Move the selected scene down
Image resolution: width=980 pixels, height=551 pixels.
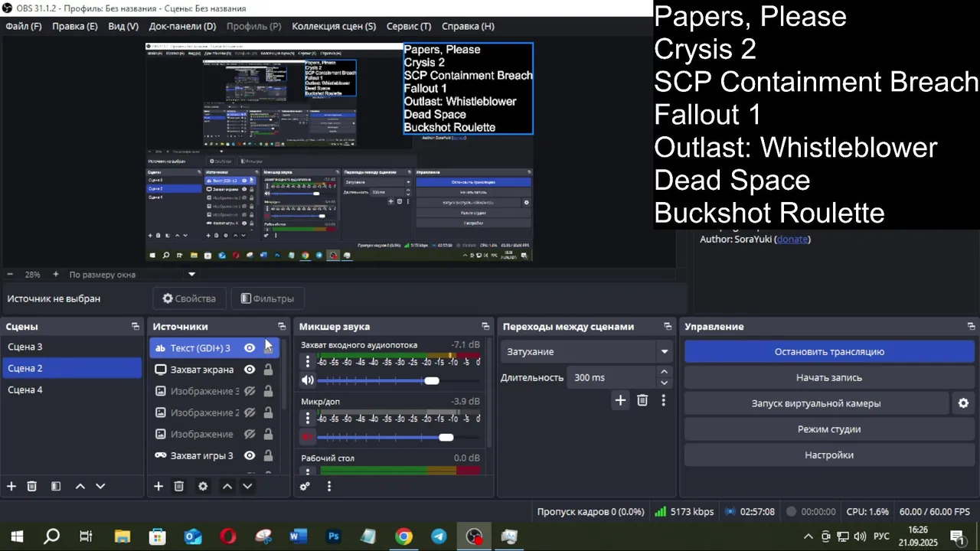pyautogui.click(x=100, y=486)
